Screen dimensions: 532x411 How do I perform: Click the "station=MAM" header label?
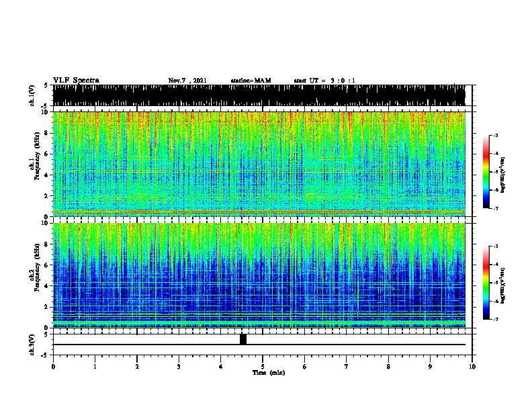[x=251, y=81]
